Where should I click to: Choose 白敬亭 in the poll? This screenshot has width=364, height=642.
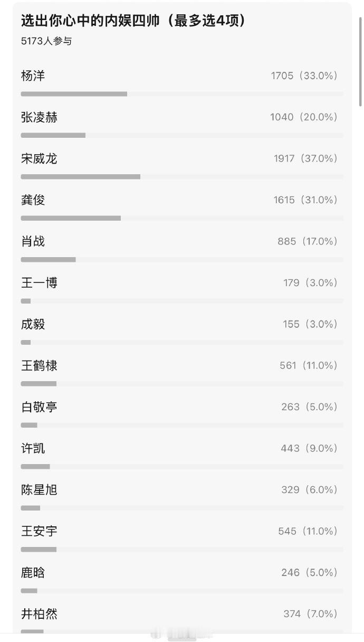182,413
